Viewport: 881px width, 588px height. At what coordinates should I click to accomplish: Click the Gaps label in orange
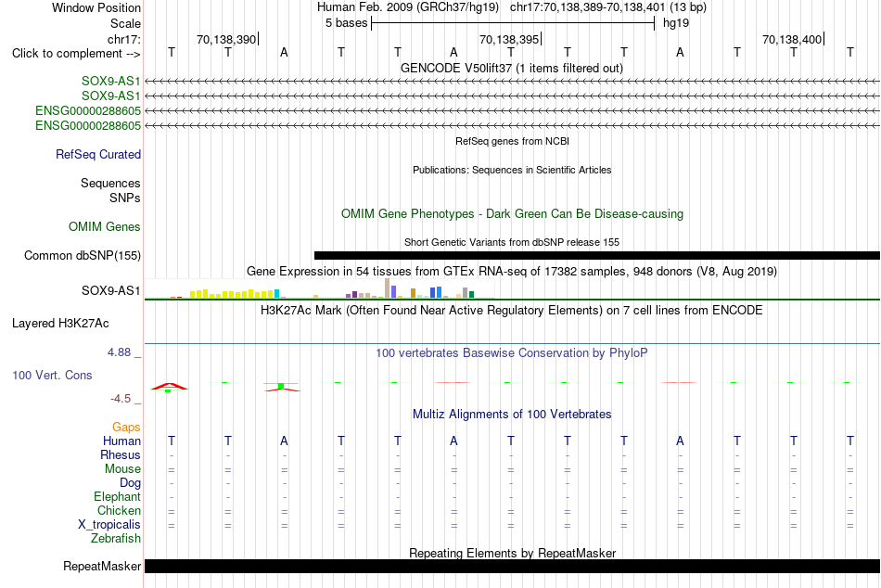click(x=126, y=428)
